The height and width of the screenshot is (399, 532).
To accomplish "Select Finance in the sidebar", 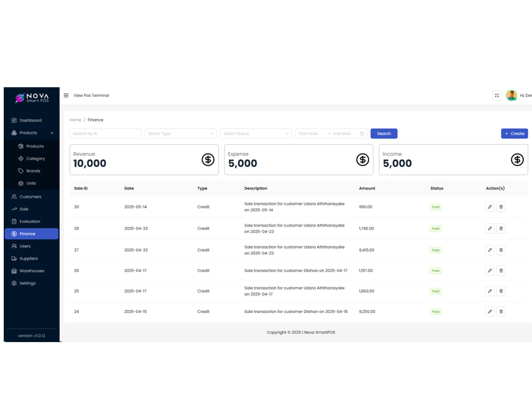I will 31,234.
